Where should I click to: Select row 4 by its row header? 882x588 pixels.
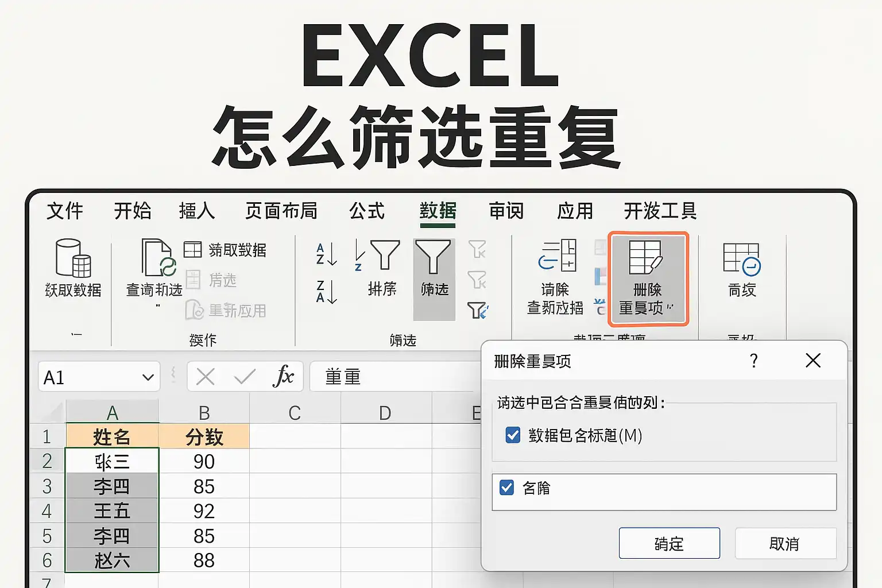(47, 510)
